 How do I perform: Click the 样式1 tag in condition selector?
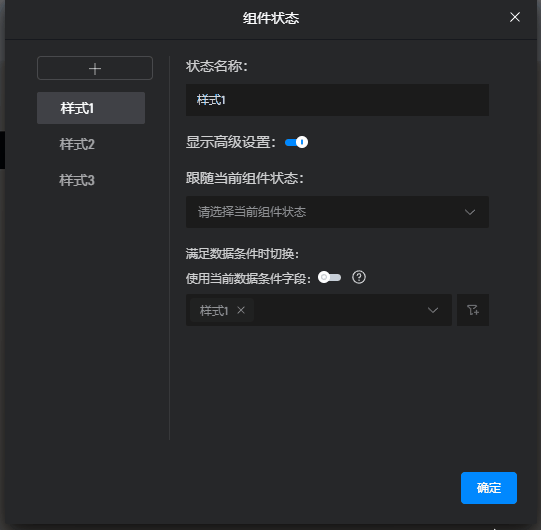pos(214,311)
